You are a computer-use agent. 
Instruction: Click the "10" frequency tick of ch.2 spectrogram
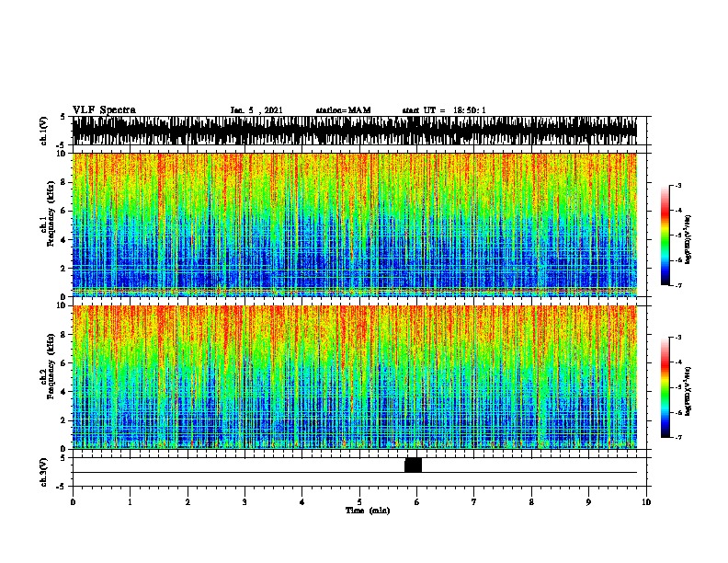63,305
